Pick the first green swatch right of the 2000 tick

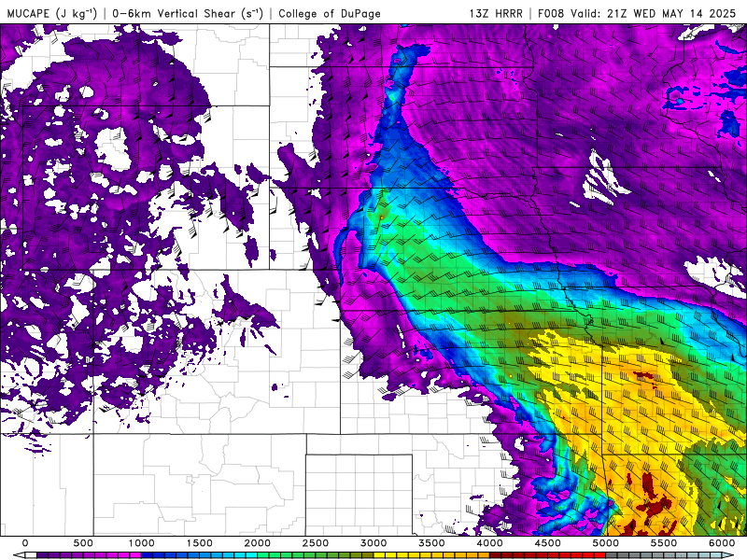click(x=263, y=555)
